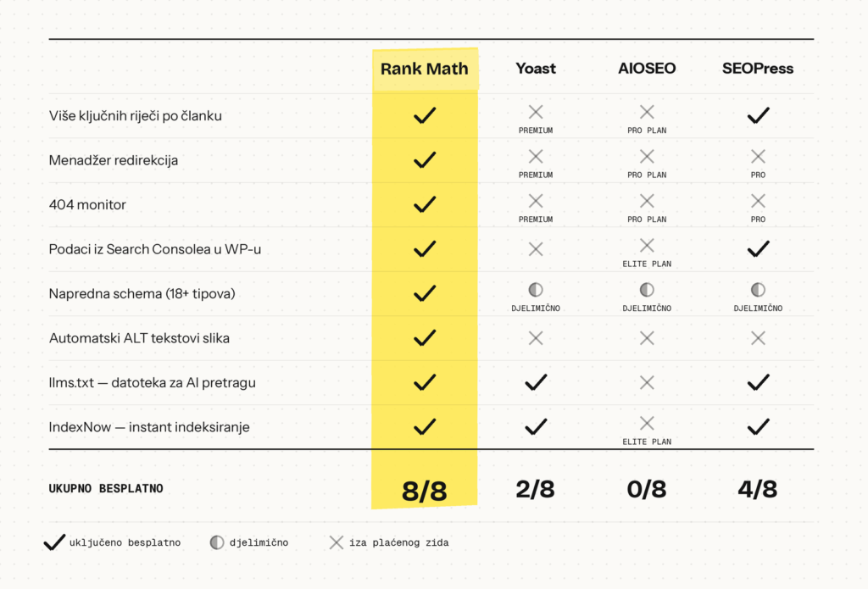Screen dimensions: 868x589
Task: Click Rank Math checkmark for 404 monitor
Action: [425, 204]
